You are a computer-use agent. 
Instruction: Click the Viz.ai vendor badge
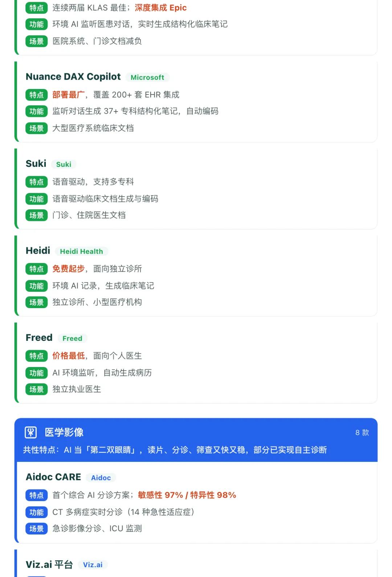(x=93, y=565)
